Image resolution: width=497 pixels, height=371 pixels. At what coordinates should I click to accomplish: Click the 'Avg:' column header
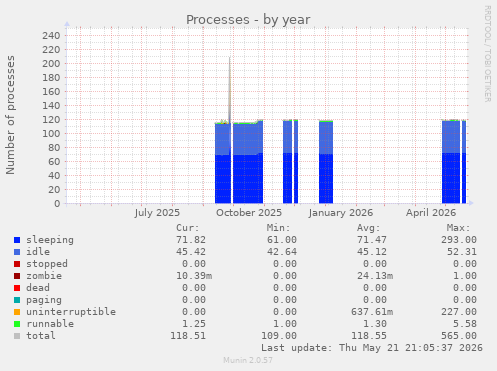pos(368,228)
